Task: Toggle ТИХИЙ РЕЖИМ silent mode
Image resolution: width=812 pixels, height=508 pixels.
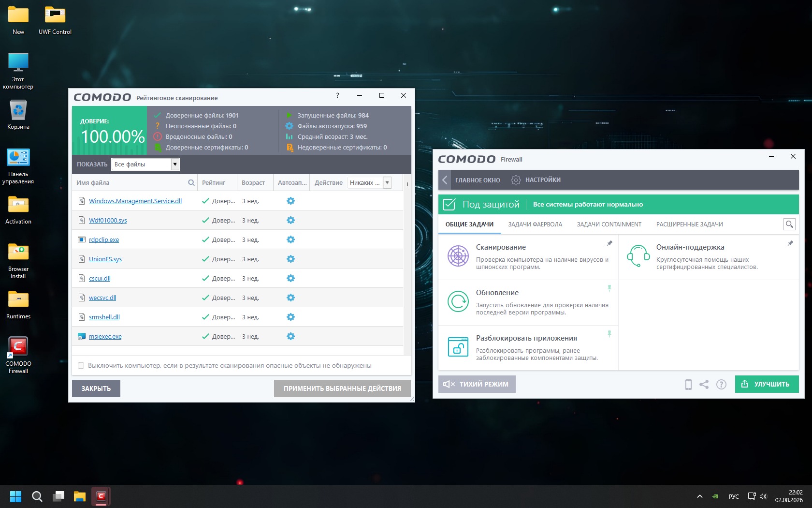Action: [x=477, y=384]
